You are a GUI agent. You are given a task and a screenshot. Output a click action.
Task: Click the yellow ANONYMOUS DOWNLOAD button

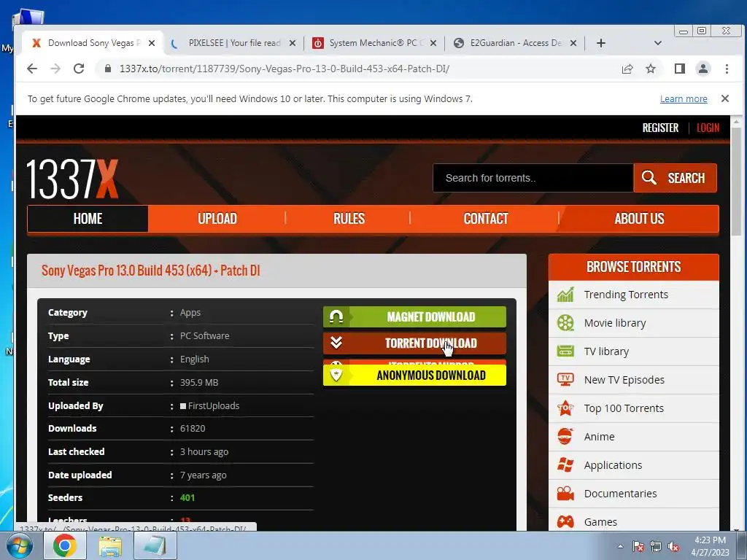point(414,376)
